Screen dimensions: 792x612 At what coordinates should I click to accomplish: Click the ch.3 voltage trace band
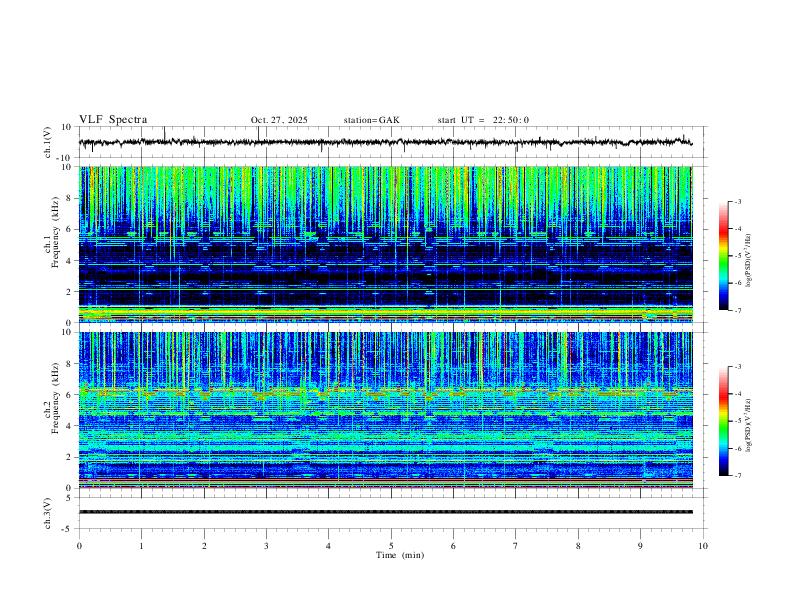[x=386, y=512]
